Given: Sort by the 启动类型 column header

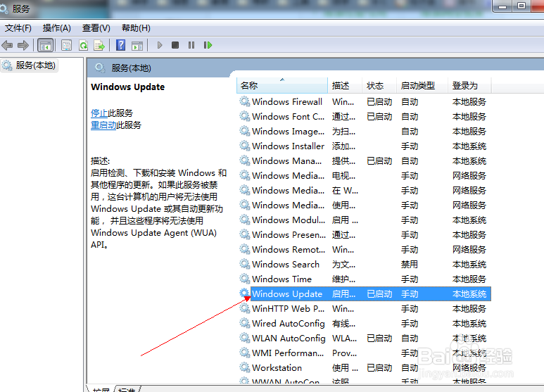Looking at the screenshot, I should click(x=422, y=85).
